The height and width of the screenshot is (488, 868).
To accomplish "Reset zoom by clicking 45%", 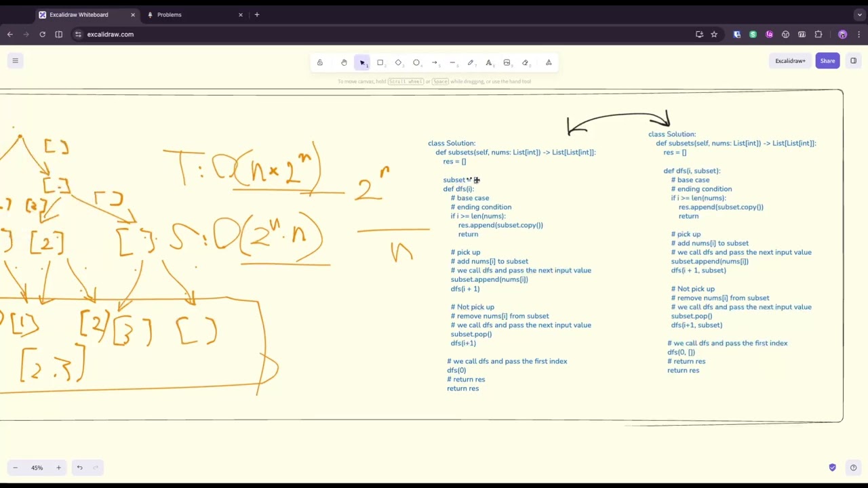I will (37, 468).
